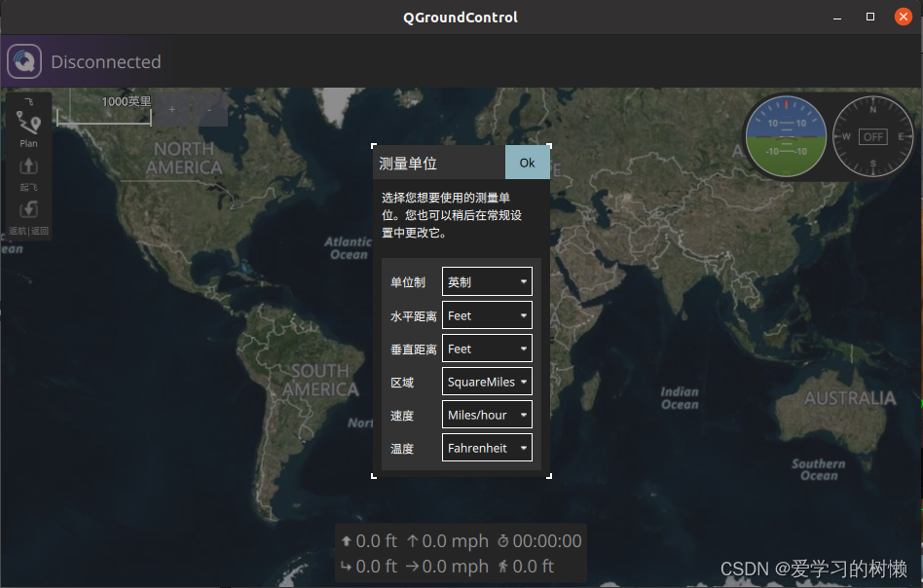
Task: Open the temperature (温度) Fahrenheit dropdown
Action: click(x=487, y=448)
